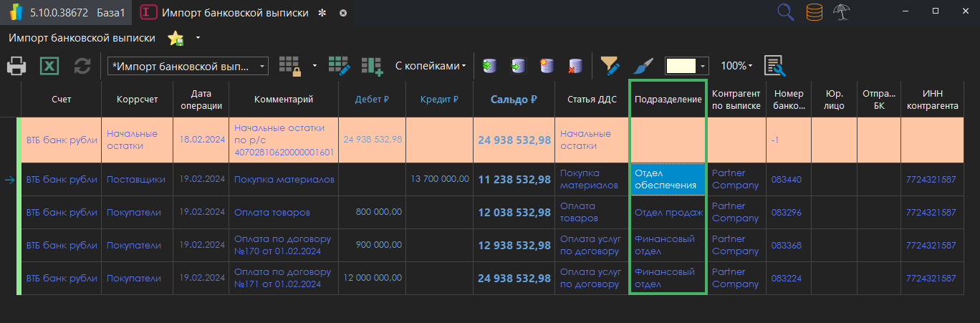The height and width of the screenshot is (323, 980).
Task: Open the 100% zoom dropdown
Action: pyautogui.click(x=736, y=66)
